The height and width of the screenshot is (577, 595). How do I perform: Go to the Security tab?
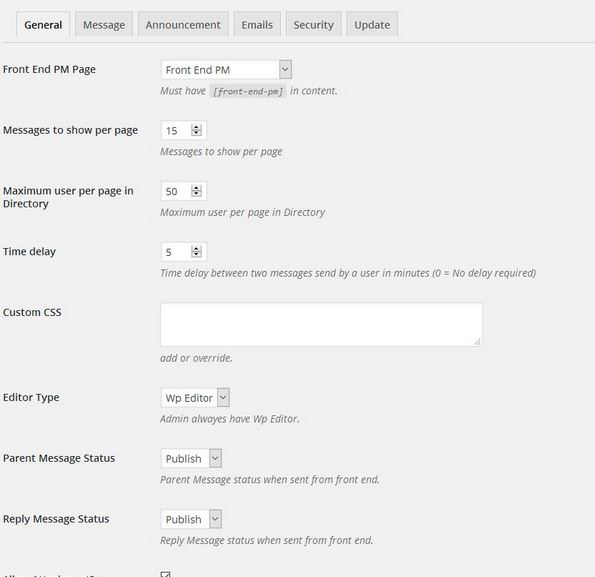click(313, 25)
